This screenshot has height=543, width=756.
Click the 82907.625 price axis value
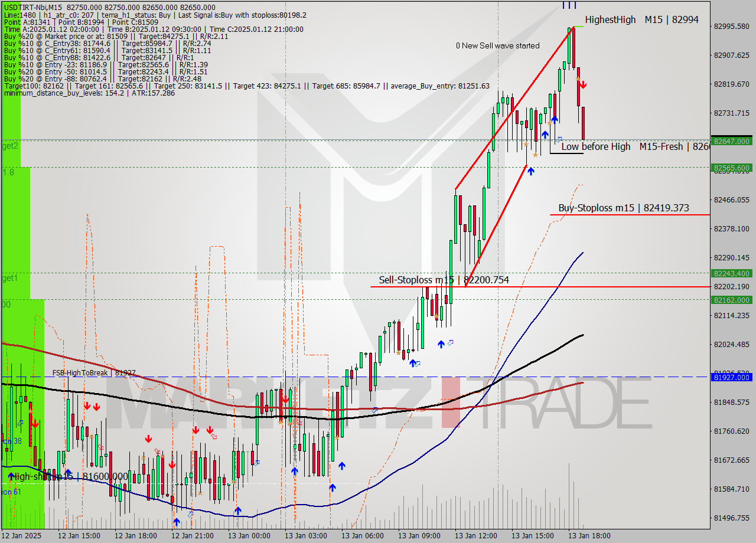click(732, 55)
